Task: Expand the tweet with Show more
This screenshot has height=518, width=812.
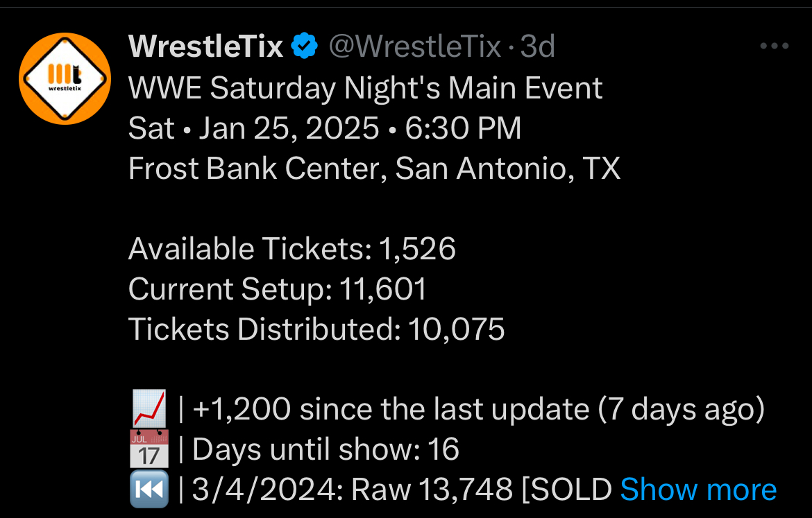Action: (x=697, y=490)
